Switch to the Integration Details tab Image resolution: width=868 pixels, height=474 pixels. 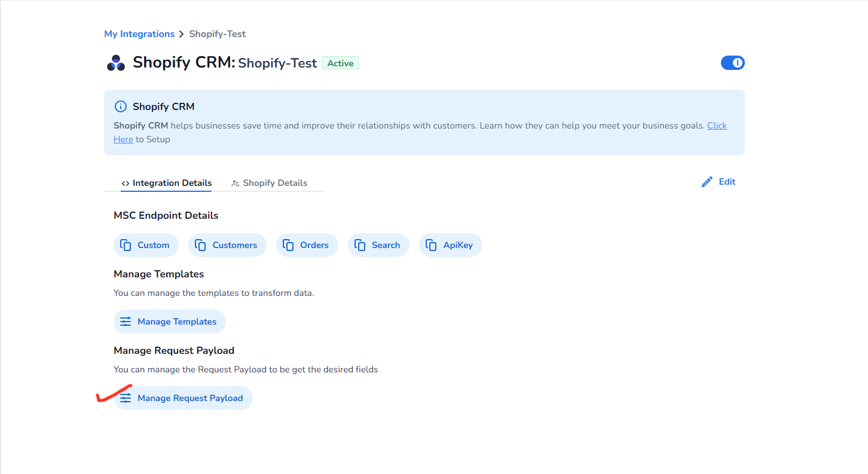point(166,183)
